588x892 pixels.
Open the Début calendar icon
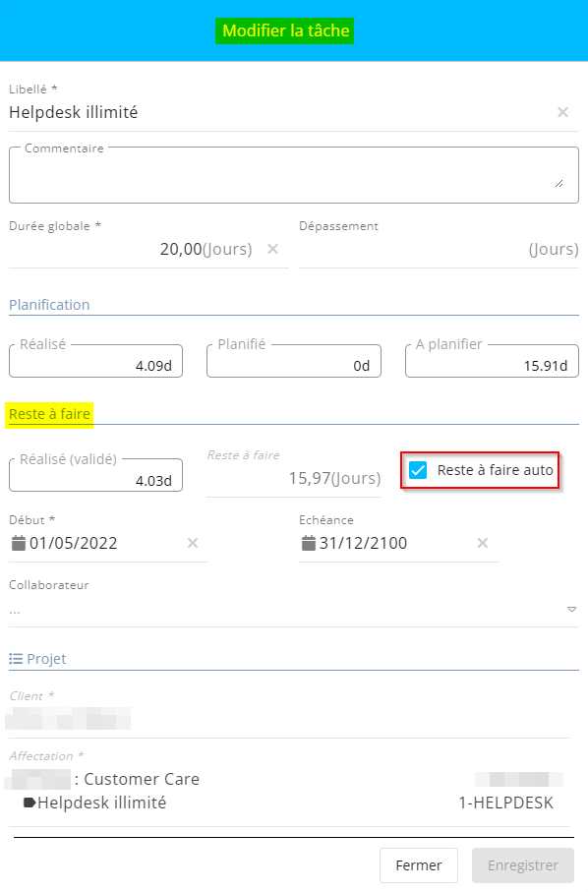click(19, 543)
